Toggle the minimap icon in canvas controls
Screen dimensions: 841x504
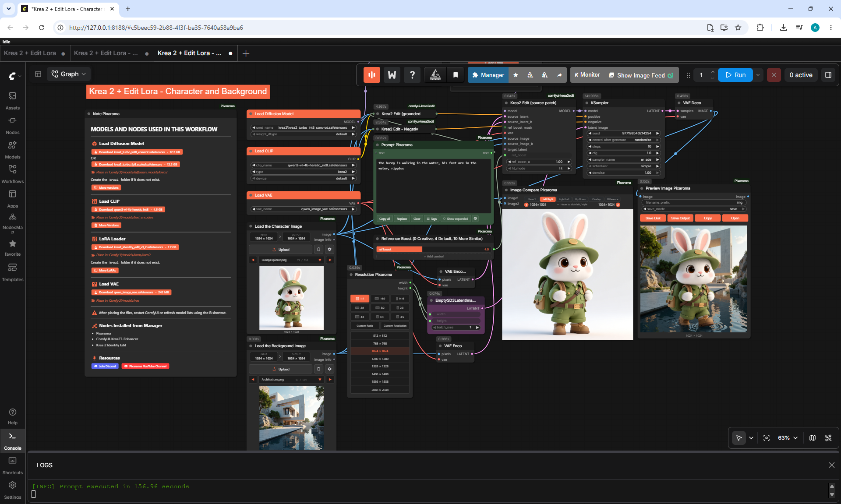click(813, 438)
